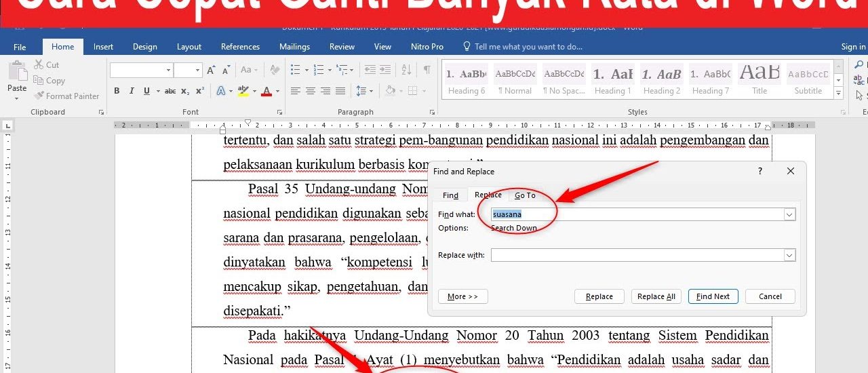Open the highlight color dropdown arrow
The image size is (868, 373).
[254, 91]
